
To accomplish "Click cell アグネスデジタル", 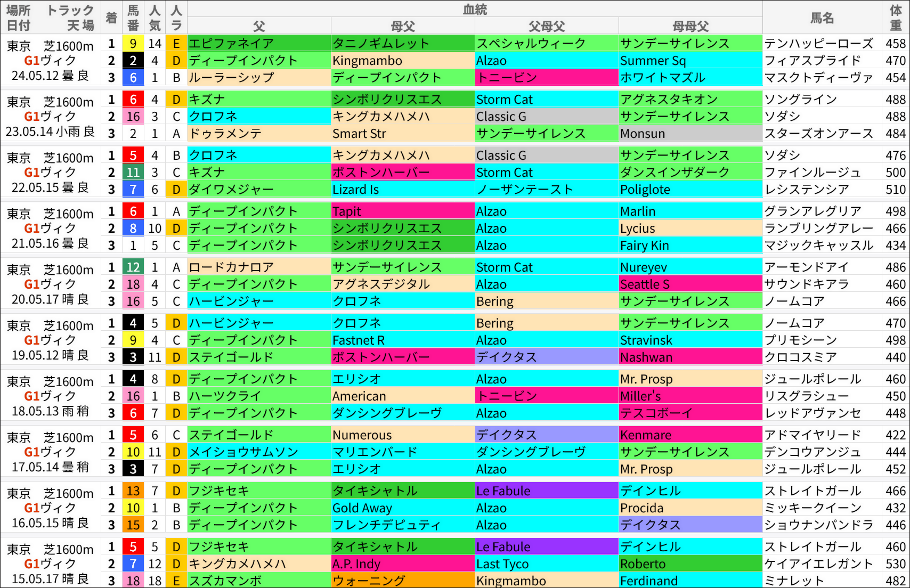I will pyautogui.click(x=403, y=284).
